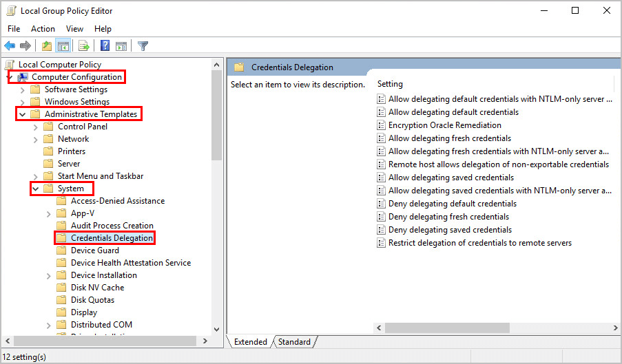Open the Action menu
Screen dimensions: 622x364
pyautogui.click(x=43, y=29)
